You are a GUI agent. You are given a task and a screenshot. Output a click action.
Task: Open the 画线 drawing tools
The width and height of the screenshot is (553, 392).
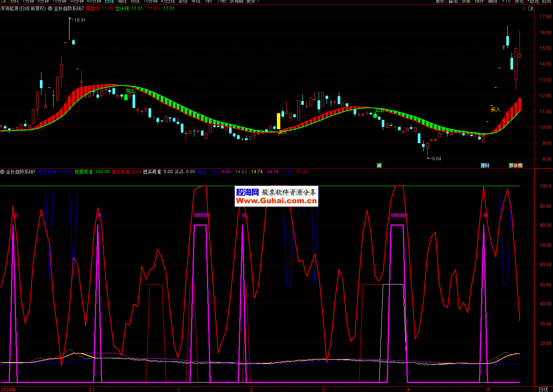493,2
